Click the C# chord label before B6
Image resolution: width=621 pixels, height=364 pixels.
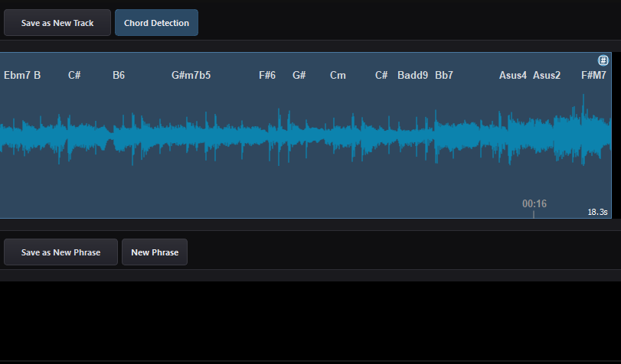pyautogui.click(x=74, y=75)
